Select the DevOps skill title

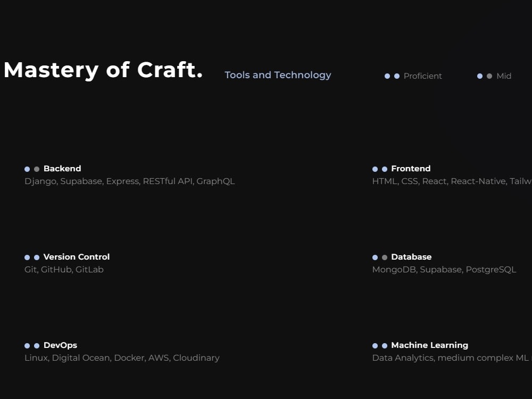coord(61,345)
